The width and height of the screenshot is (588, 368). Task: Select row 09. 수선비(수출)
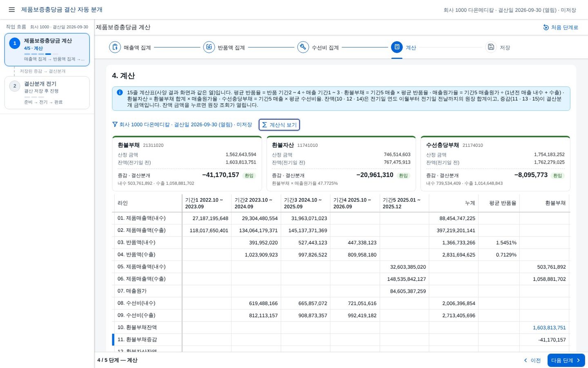(x=341, y=315)
